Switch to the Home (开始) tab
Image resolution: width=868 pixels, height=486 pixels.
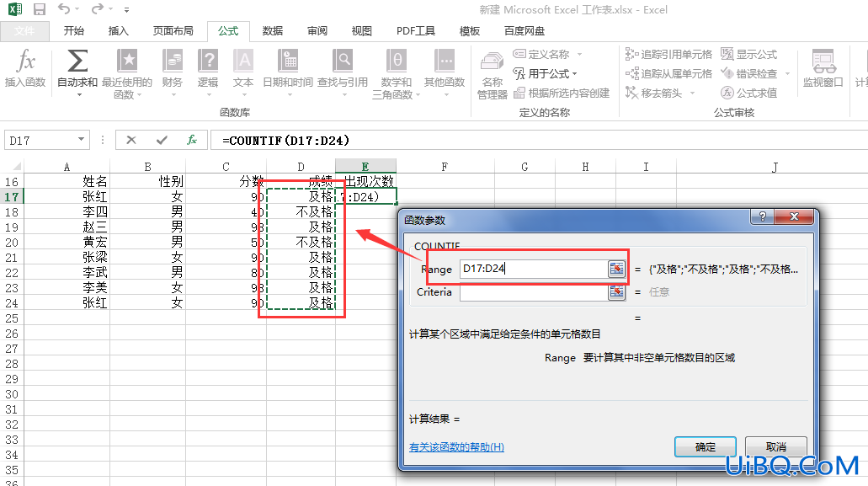click(x=73, y=31)
